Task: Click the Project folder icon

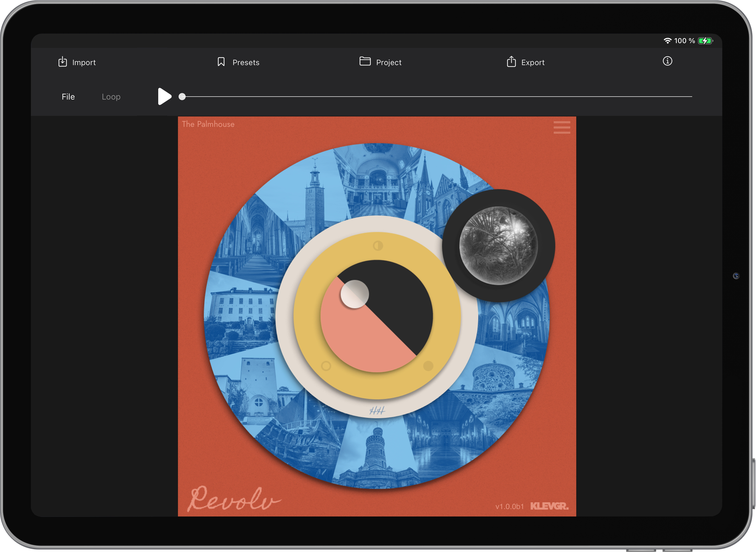Action: pos(365,61)
